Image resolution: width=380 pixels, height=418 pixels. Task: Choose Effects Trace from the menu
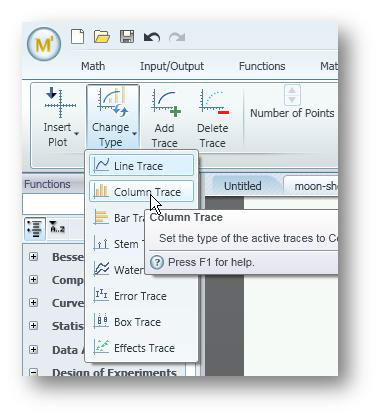(x=141, y=348)
